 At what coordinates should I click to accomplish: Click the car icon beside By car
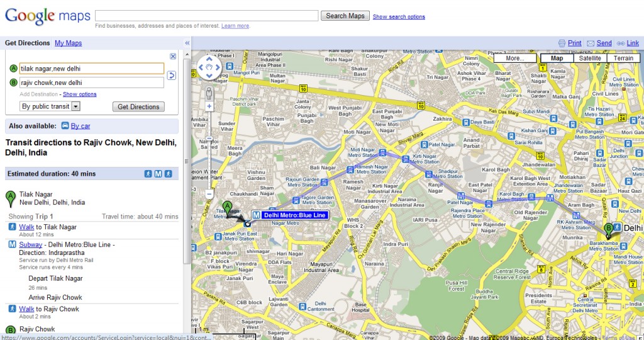[65, 126]
